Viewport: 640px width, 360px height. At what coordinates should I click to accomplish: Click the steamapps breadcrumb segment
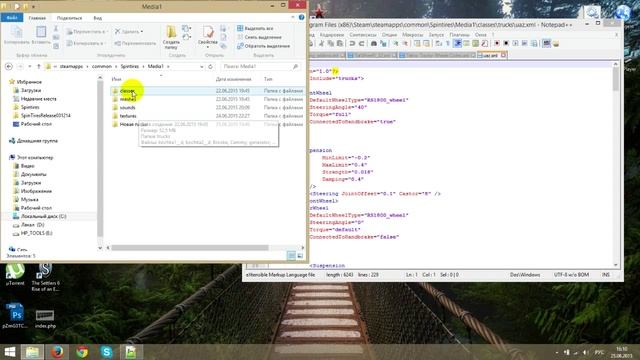tap(71, 67)
